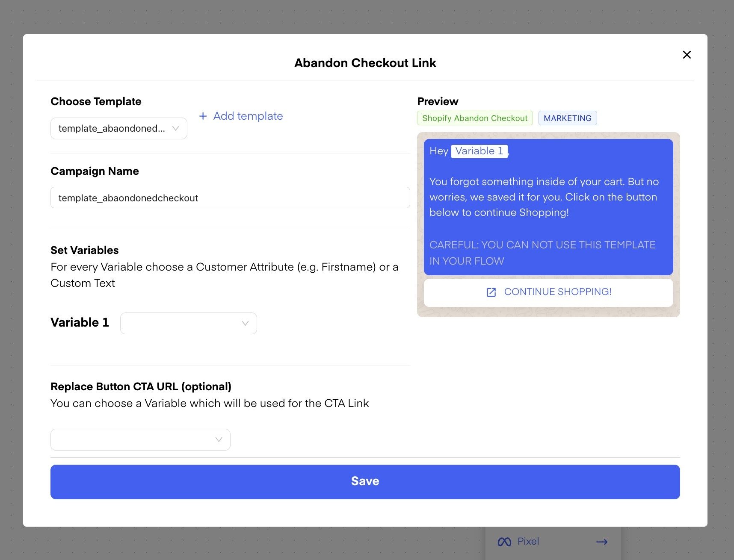
Task: Click the chevron in the Choose Template selector
Action: click(175, 129)
